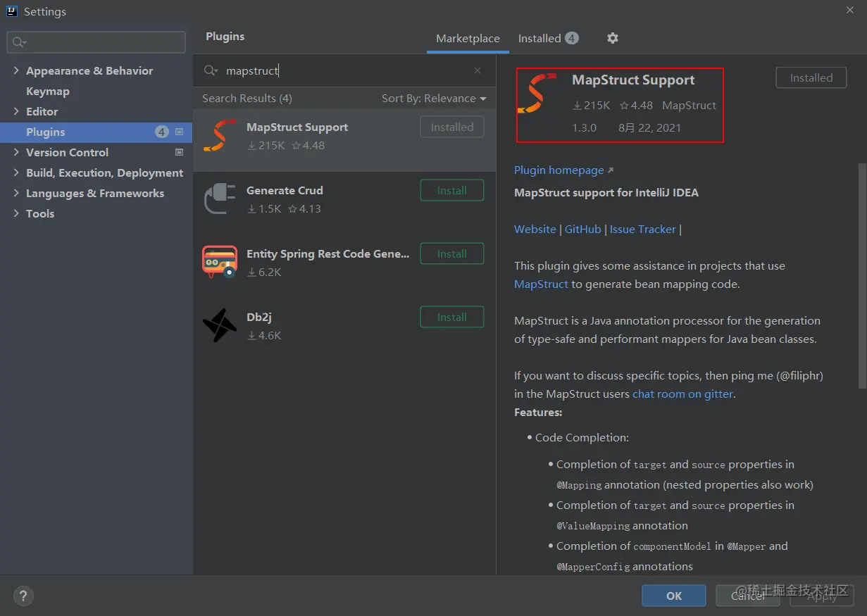Click the Plugins heading above the tabs

[225, 36]
